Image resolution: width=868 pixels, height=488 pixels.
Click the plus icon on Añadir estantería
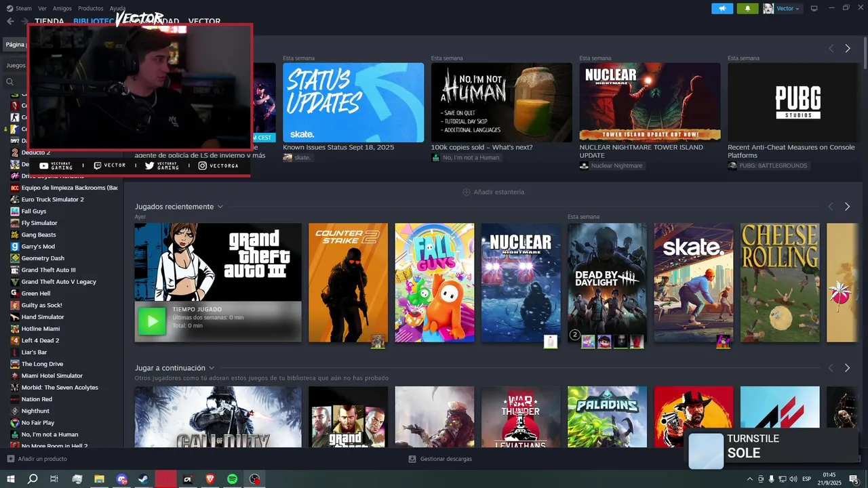pyautogui.click(x=467, y=192)
